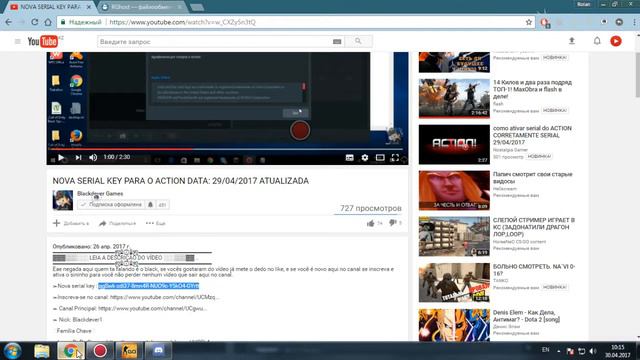Switch to the second browser tab
The height and width of the screenshot is (360, 640).
pos(142,7)
